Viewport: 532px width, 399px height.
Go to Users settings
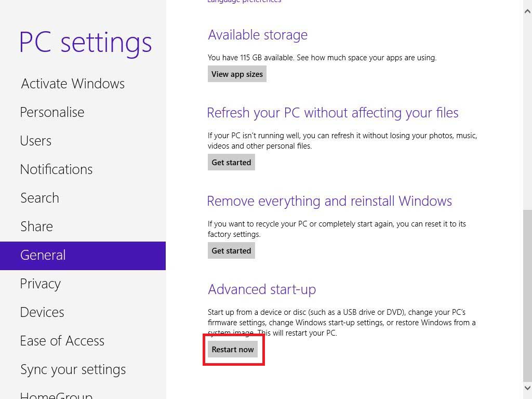click(36, 141)
